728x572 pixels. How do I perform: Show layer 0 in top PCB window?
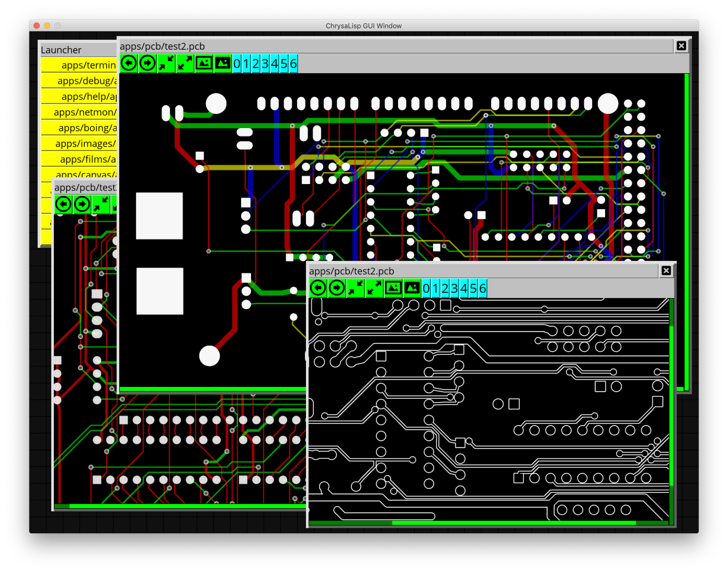coord(237,63)
